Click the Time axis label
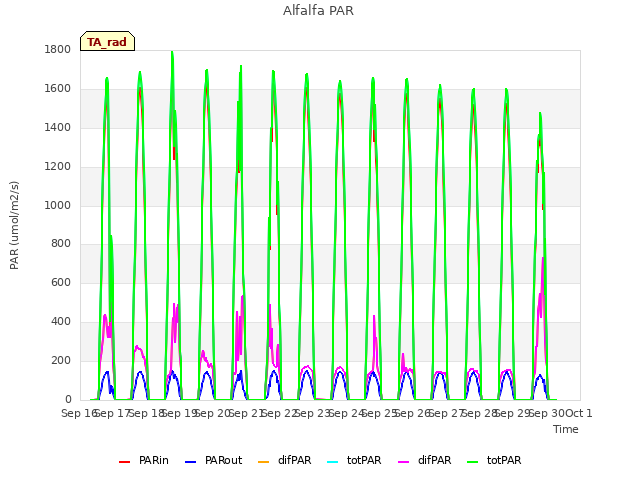This screenshot has width=640, height=480. [x=566, y=429]
